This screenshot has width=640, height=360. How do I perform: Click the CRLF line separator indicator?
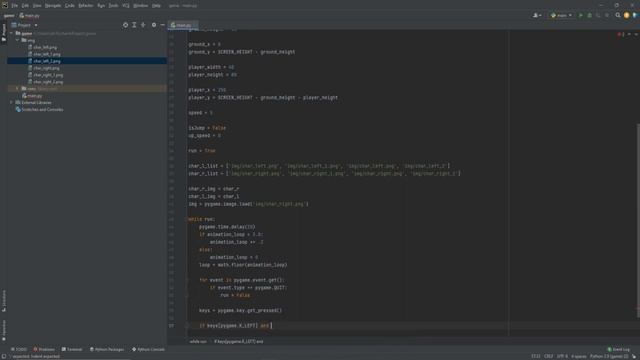pyautogui.click(x=549, y=356)
